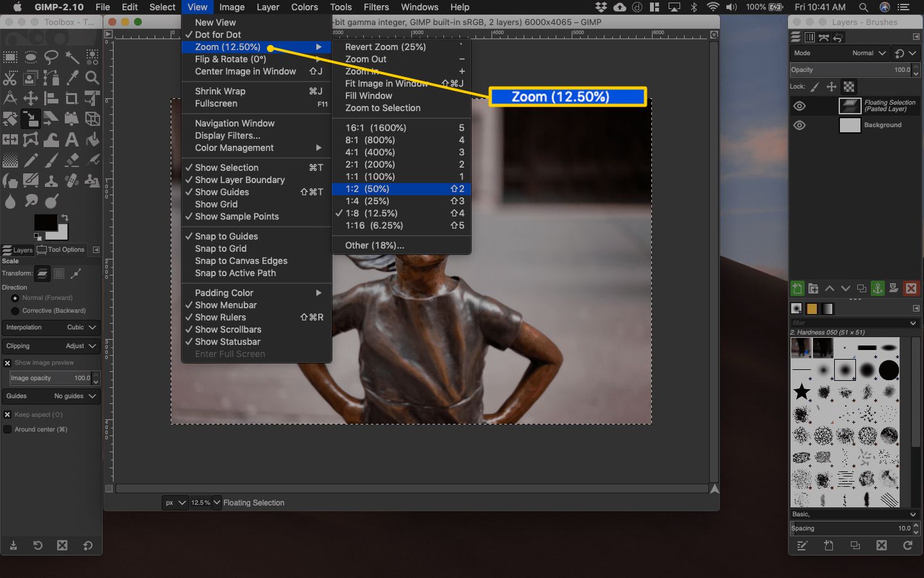The height and width of the screenshot is (578, 924).
Task: Select Normal (Forward) direction radio
Action: (x=15, y=298)
